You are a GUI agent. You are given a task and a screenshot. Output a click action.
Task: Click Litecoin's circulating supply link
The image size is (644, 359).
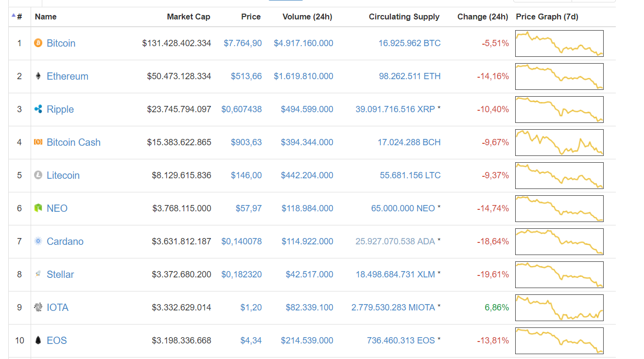(410, 175)
